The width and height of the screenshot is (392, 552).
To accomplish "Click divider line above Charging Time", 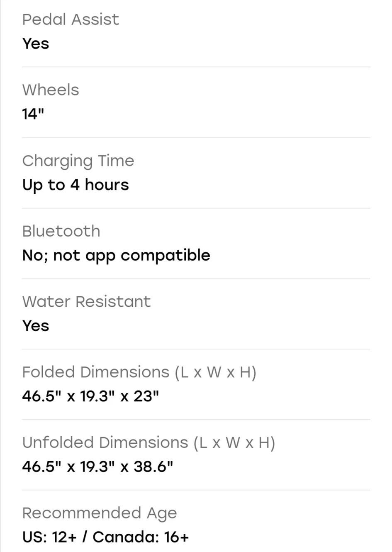I will [196, 138].
